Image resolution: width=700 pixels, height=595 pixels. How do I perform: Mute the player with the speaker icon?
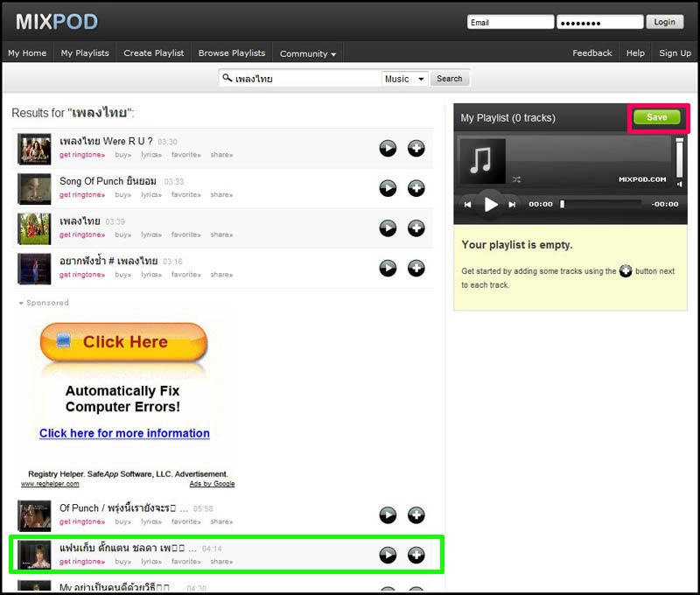(680, 184)
